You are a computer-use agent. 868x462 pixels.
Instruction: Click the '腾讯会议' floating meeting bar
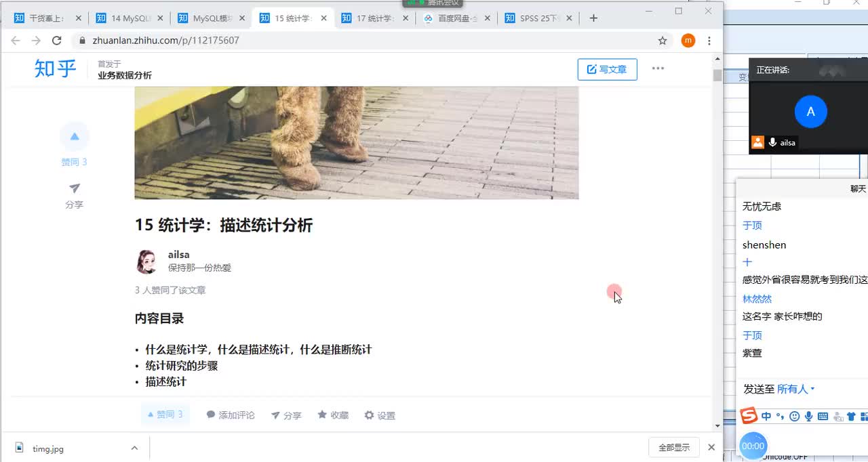(x=433, y=3)
